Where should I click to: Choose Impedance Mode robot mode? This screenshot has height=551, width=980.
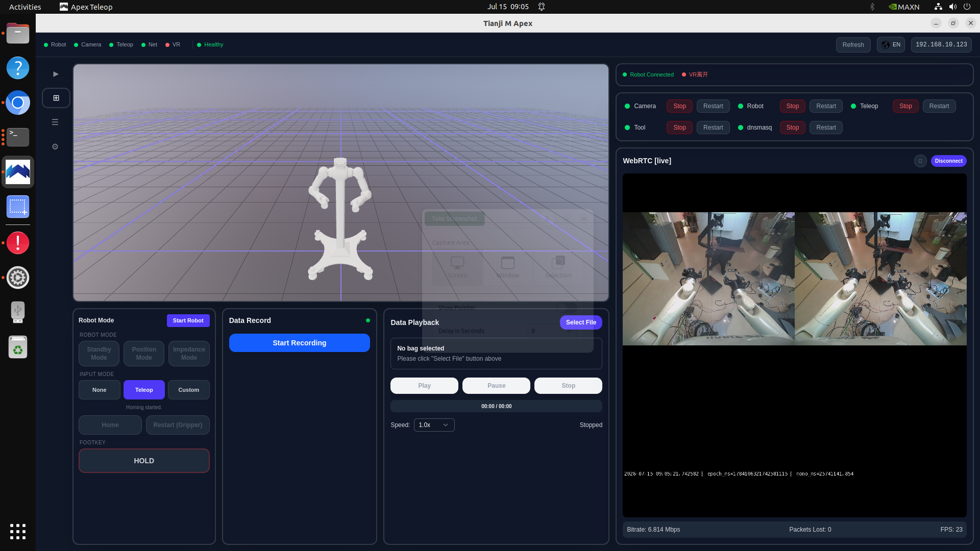pyautogui.click(x=189, y=354)
